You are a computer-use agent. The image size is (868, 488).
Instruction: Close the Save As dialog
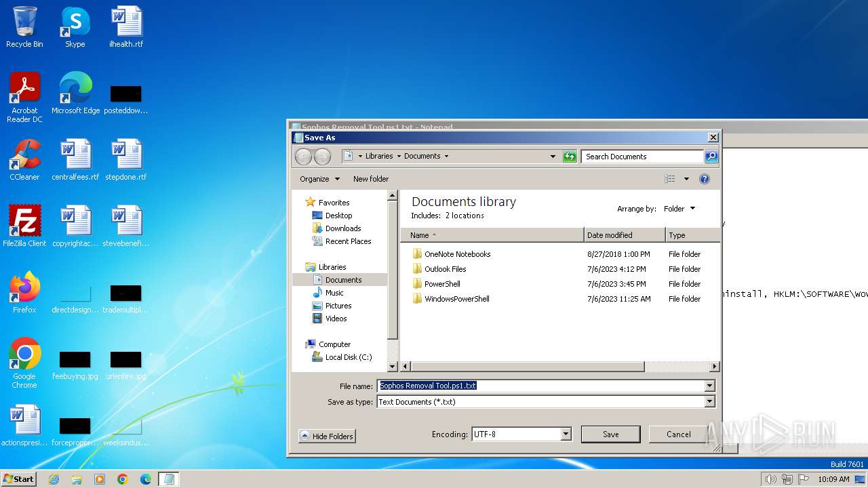click(713, 138)
